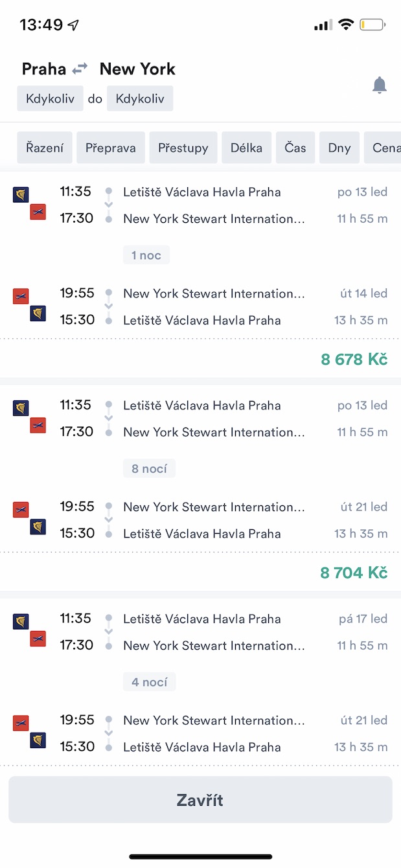401x868 pixels.
Task: Choose the return date Kdykoliv field
Action: [x=140, y=99]
